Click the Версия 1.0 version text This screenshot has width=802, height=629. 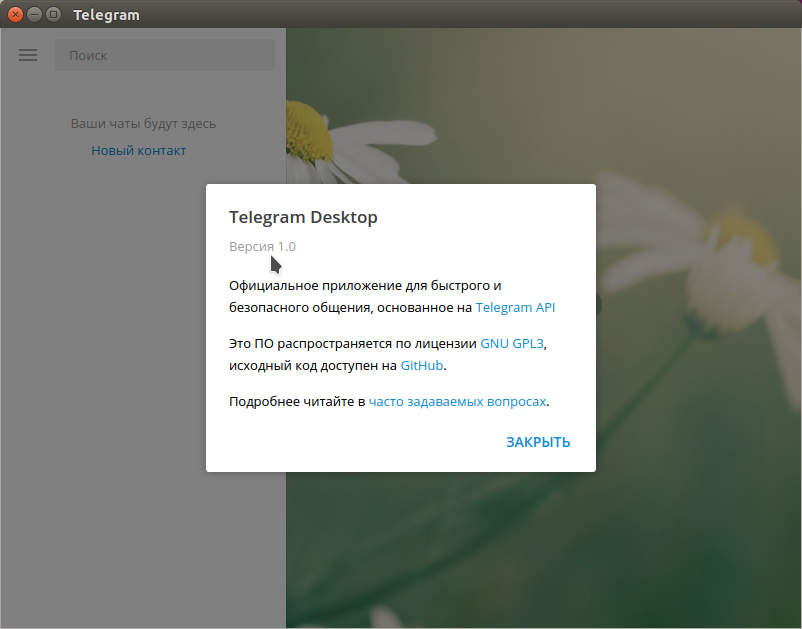(262, 246)
